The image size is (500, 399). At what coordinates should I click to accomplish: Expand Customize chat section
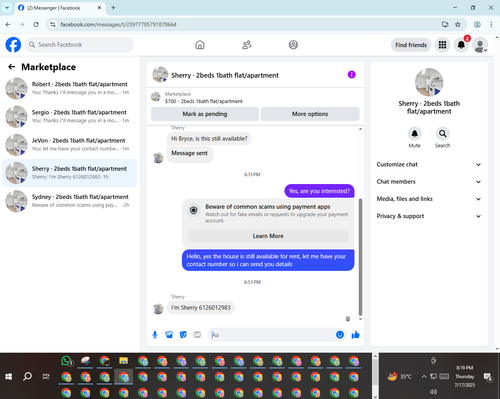click(x=429, y=164)
